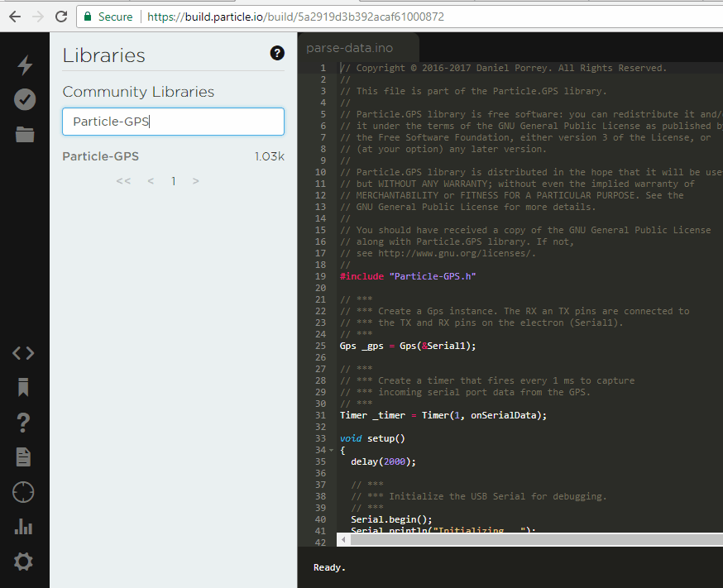Select the parse-data.ino tab
The width and height of the screenshot is (723, 588).
point(350,48)
